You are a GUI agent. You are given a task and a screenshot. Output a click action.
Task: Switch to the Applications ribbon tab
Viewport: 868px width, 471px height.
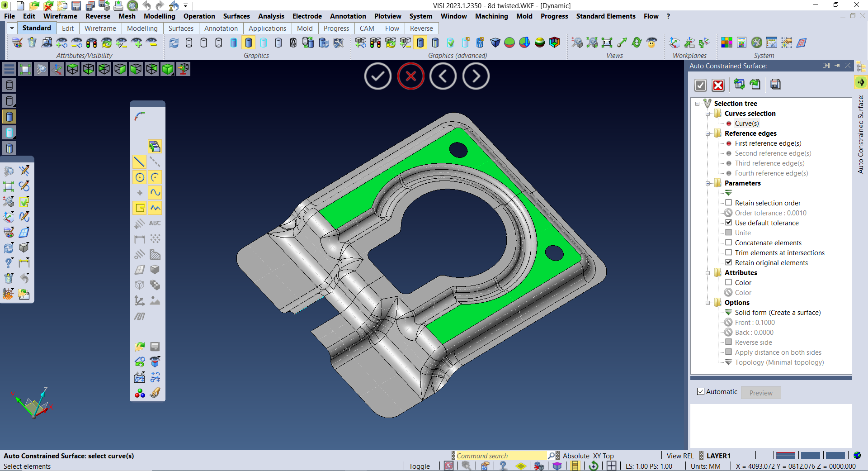(267, 28)
